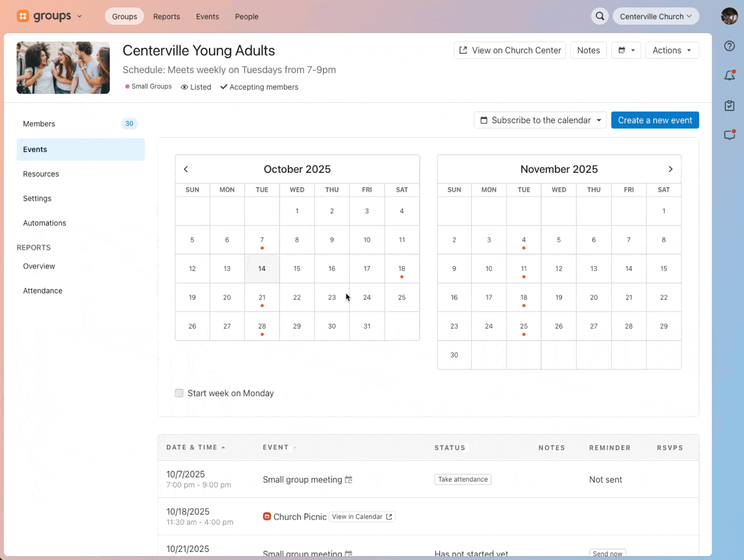Select October 21 on the calendar
The width and height of the screenshot is (744, 560).
[x=262, y=298]
